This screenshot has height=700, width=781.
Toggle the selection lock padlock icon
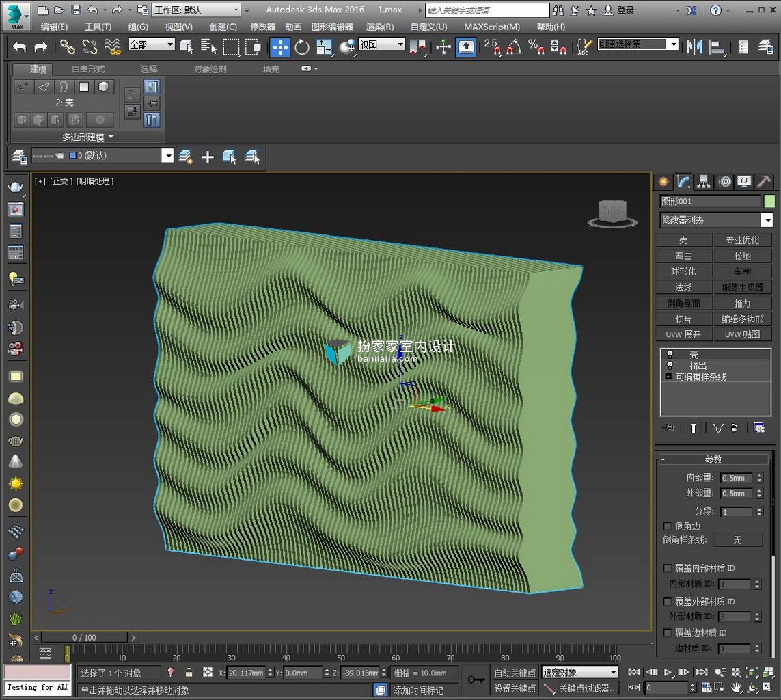coord(189,673)
